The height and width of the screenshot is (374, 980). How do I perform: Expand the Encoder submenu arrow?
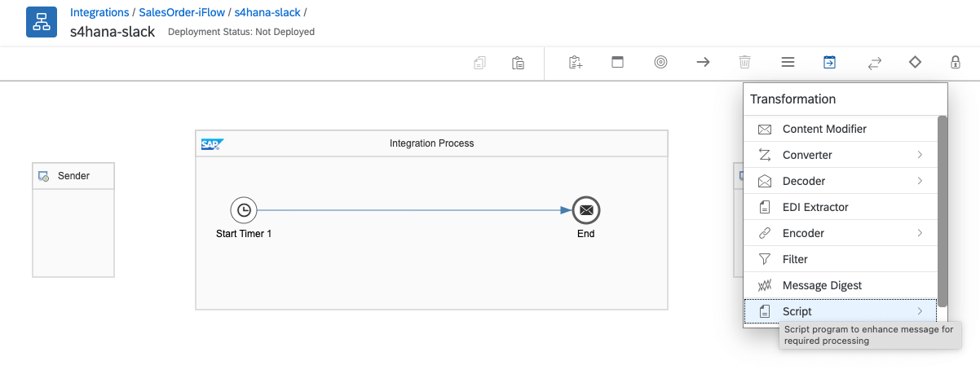[x=920, y=233]
